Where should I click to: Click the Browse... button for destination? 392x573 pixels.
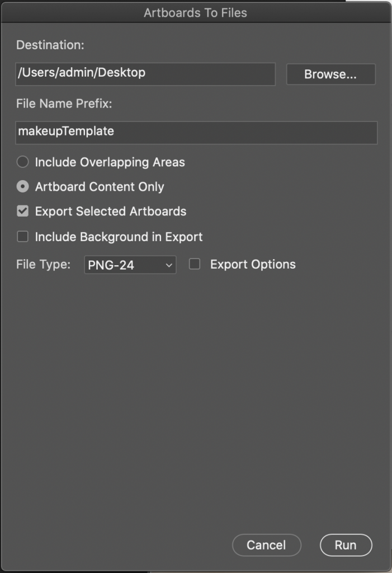330,74
